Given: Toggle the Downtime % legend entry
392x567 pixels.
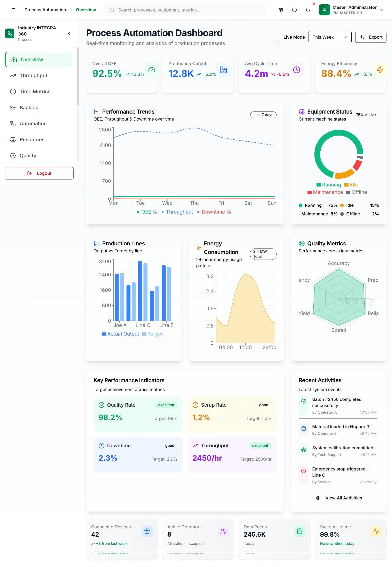Looking at the screenshot, I should [x=214, y=212].
